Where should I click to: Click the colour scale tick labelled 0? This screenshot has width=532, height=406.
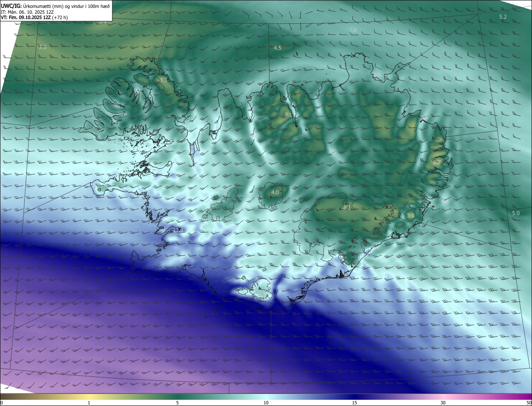(2, 403)
